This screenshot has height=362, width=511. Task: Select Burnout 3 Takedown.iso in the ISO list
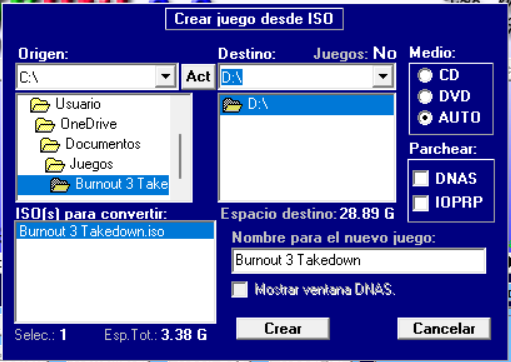tap(114, 231)
